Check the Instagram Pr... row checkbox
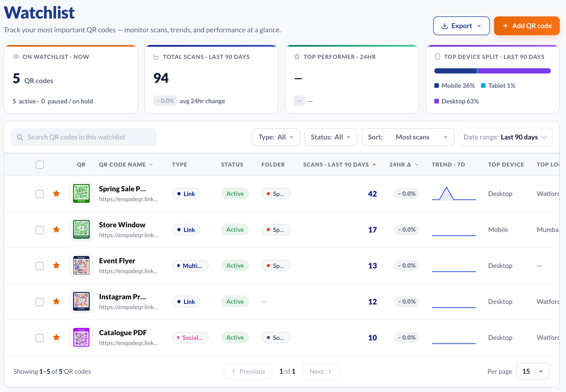This screenshot has width=566, height=392. (x=40, y=302)
